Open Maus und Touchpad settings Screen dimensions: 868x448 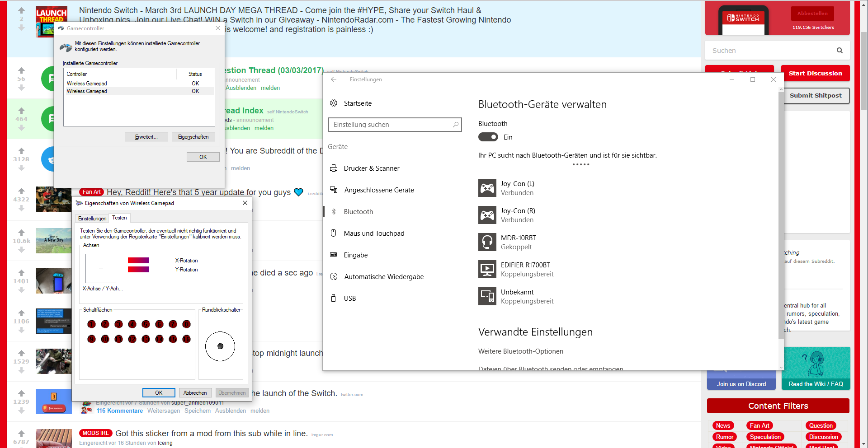coord(374,233)
